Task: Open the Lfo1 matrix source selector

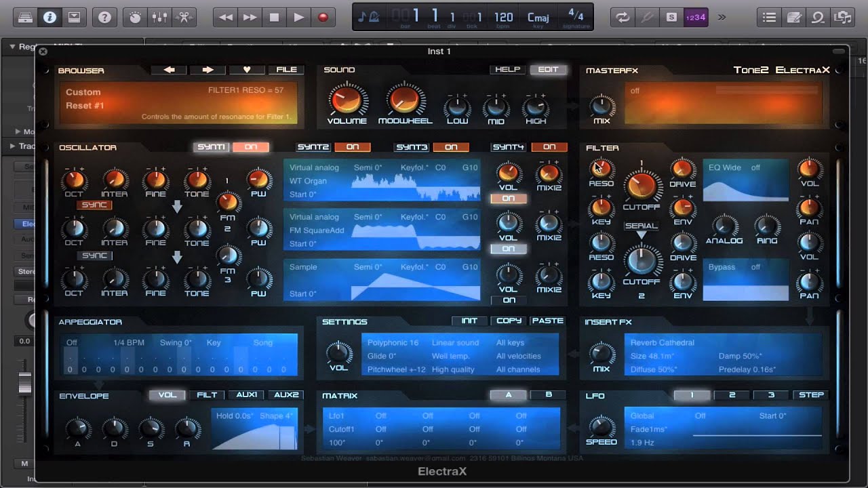Action: click(336, 415)
